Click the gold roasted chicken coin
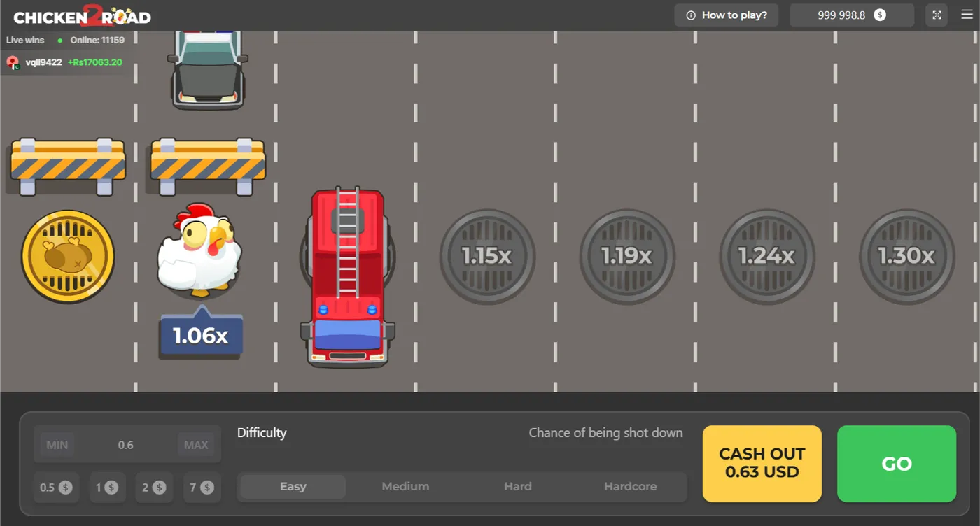Viewport: 980px width, 526px height. pos(68,257)
